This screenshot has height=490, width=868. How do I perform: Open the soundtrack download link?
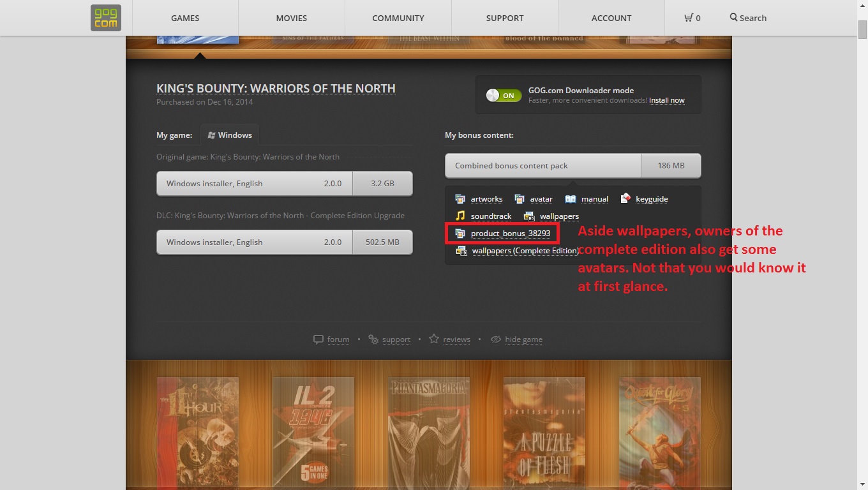tap(491, 216)
